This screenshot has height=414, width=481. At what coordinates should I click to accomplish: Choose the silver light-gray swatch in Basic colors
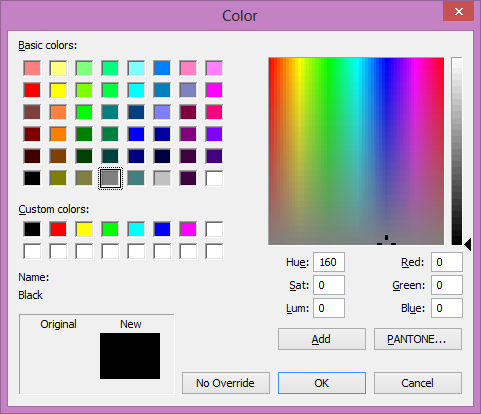pos(162,178)
